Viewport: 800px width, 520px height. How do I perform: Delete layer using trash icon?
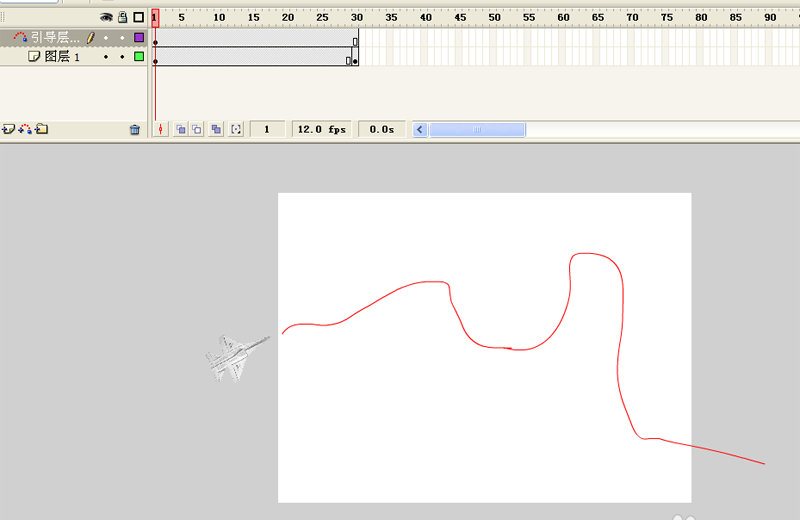click(135, 130)
